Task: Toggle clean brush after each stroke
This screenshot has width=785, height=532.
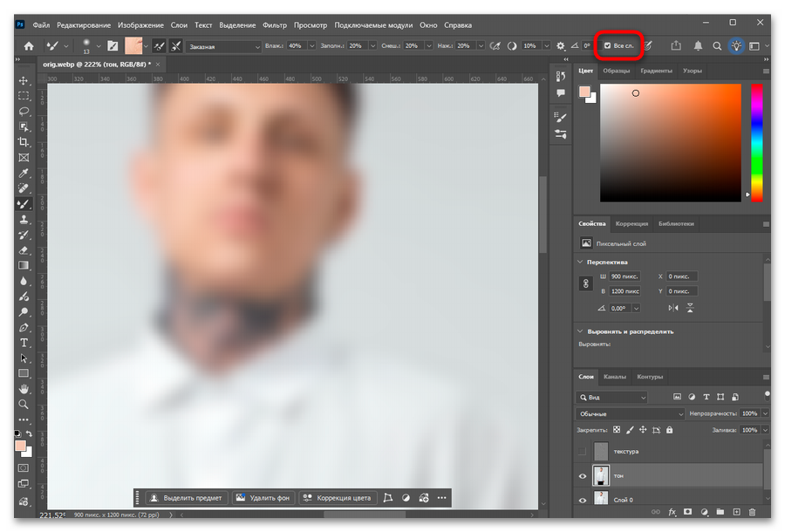Action: 175,46
